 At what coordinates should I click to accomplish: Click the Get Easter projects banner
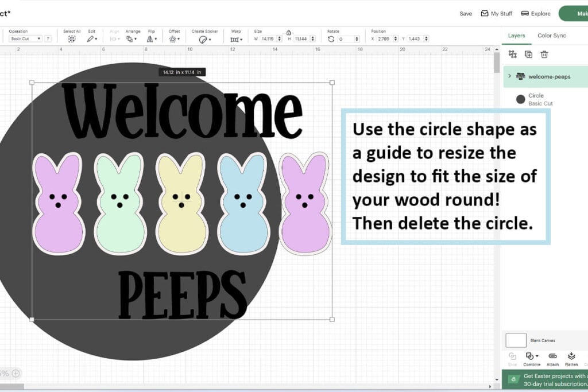(545, 379)
